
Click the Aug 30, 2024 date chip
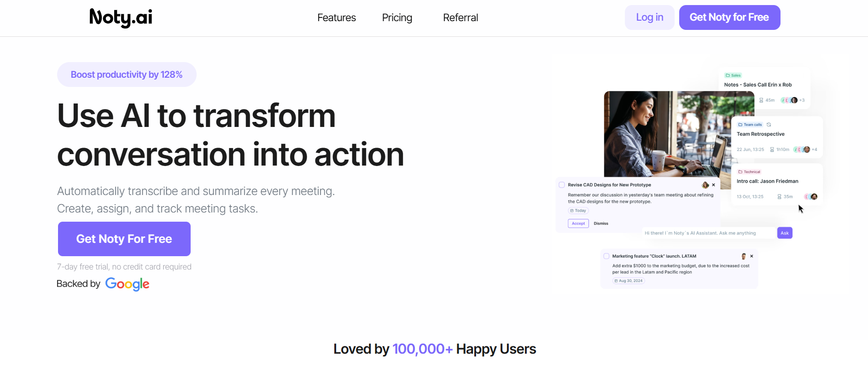(x=629, y=281)
